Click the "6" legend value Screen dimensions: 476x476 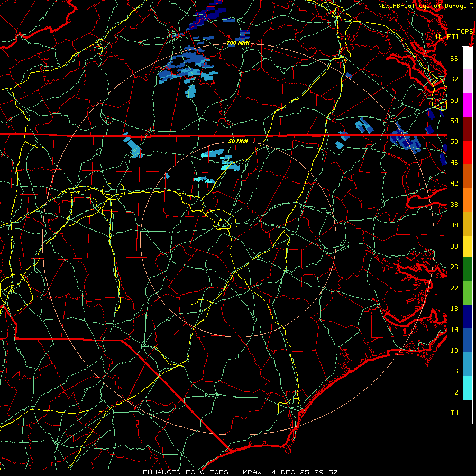(456, 371)
